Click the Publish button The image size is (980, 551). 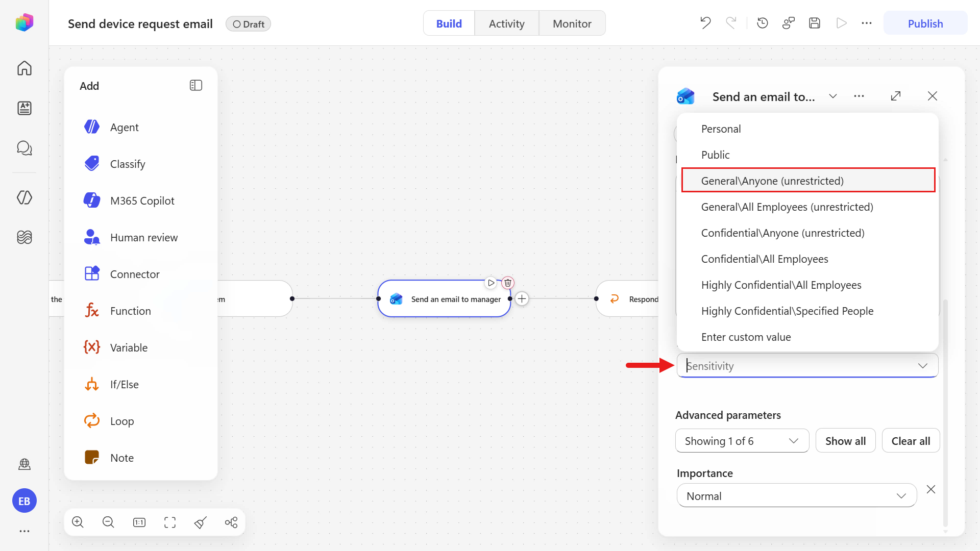[925, 23]
